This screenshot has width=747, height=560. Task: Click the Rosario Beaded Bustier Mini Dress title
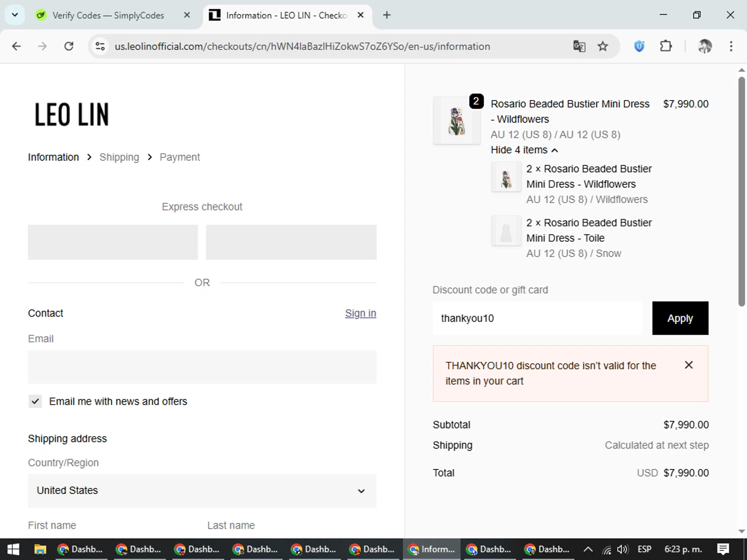coord(570,112)
